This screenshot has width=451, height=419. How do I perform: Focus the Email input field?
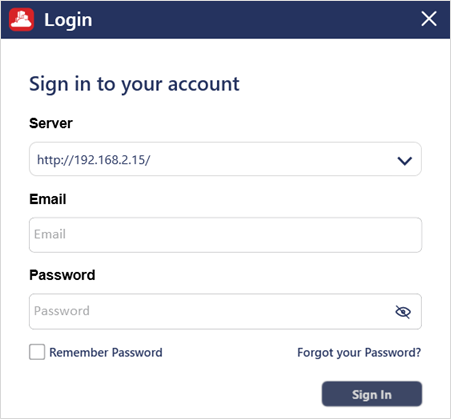click(225, 235)
